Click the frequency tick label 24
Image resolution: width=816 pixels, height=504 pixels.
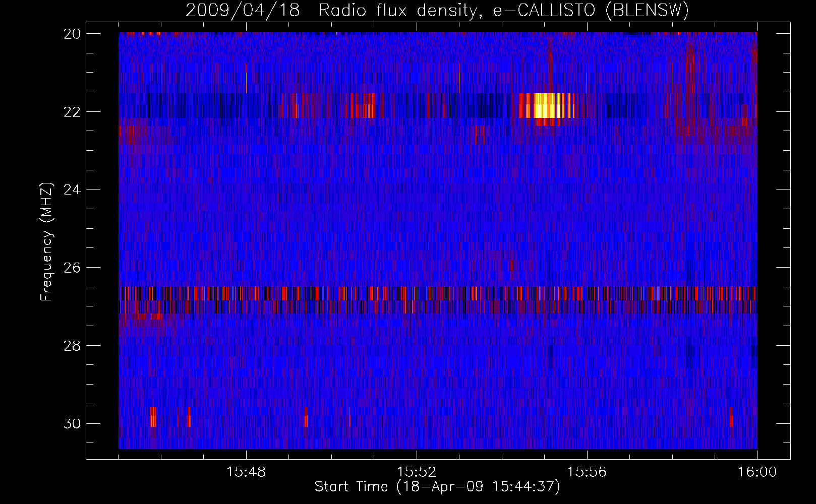coord(72,190)
